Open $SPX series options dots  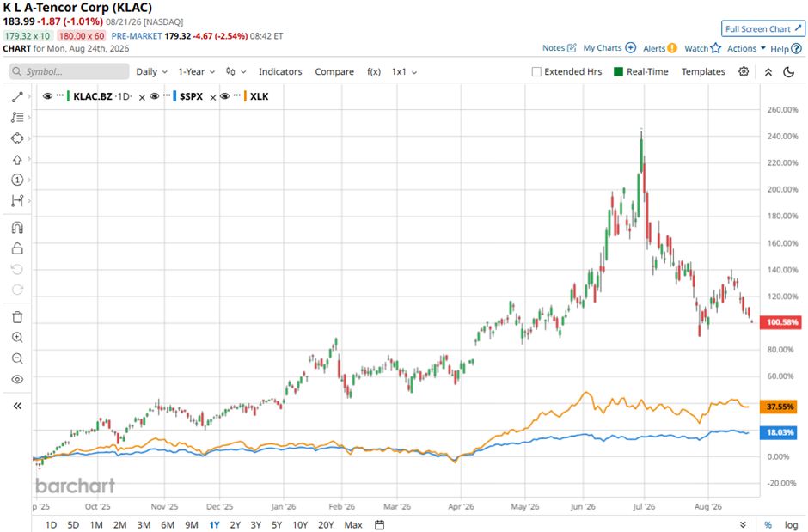pyautogui.click(x=167, y=95)
